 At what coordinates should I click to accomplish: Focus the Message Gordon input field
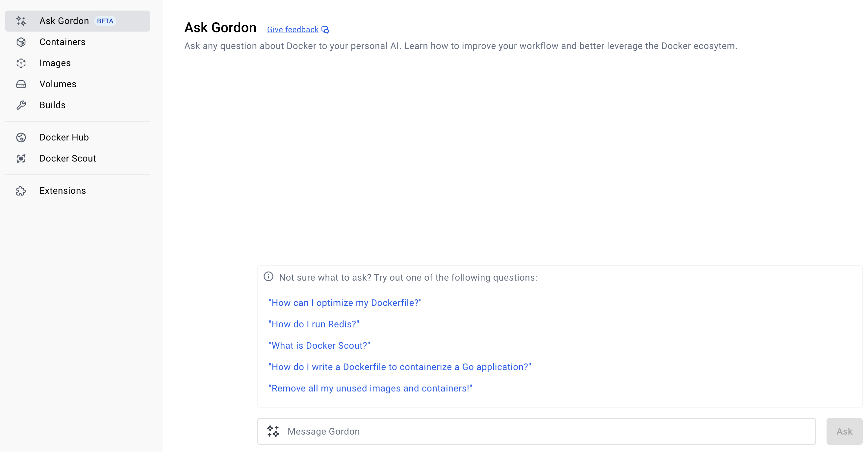(536, 431)
